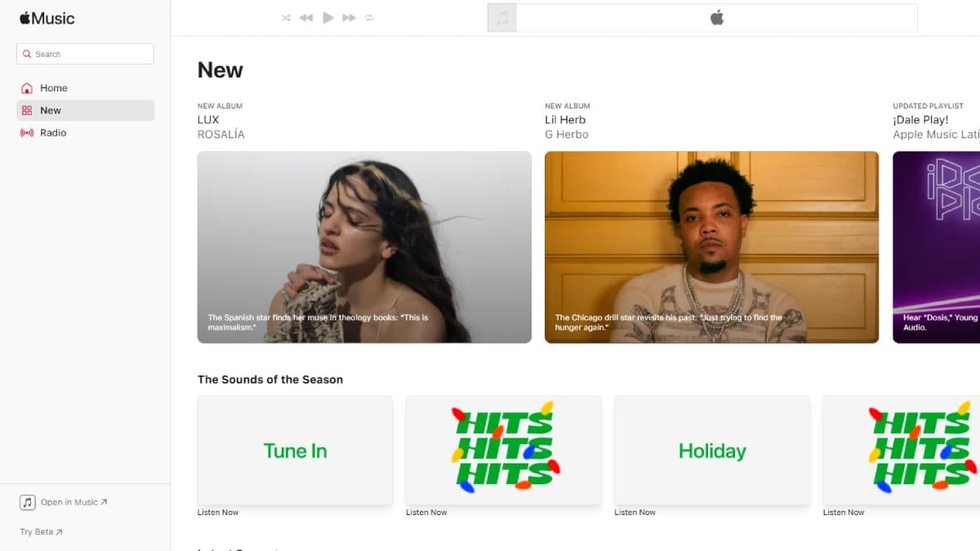Select the New section in the sidebar
This screenshot has height=551, width=980.
pyautogui.click(x=51, y=110)
